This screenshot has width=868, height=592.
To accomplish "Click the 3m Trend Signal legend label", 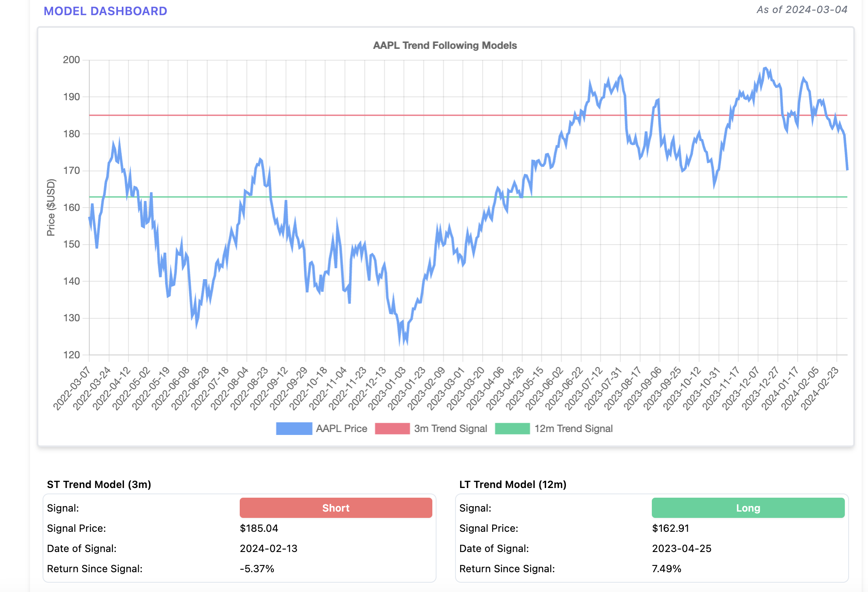I will click(x=450, y=428).
